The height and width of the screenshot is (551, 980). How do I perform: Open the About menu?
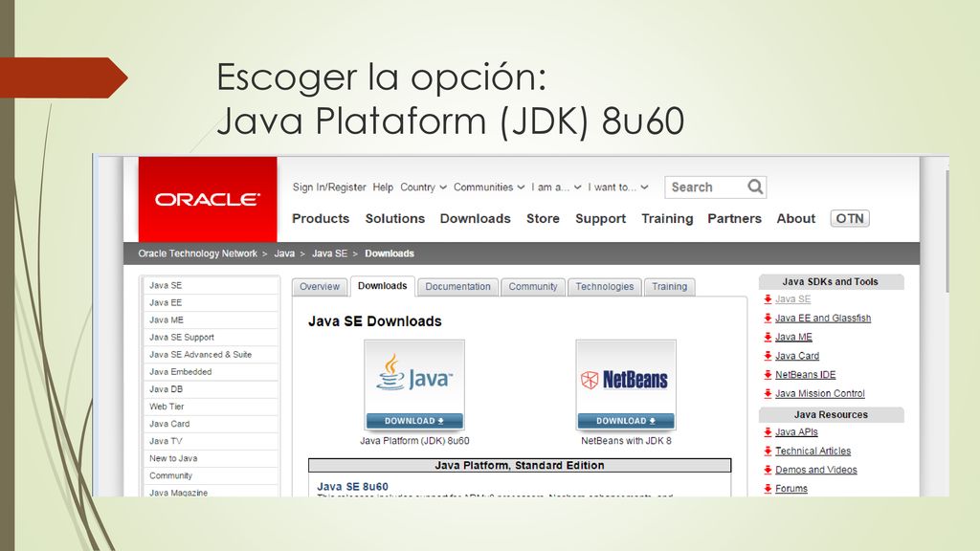(795, 218)
